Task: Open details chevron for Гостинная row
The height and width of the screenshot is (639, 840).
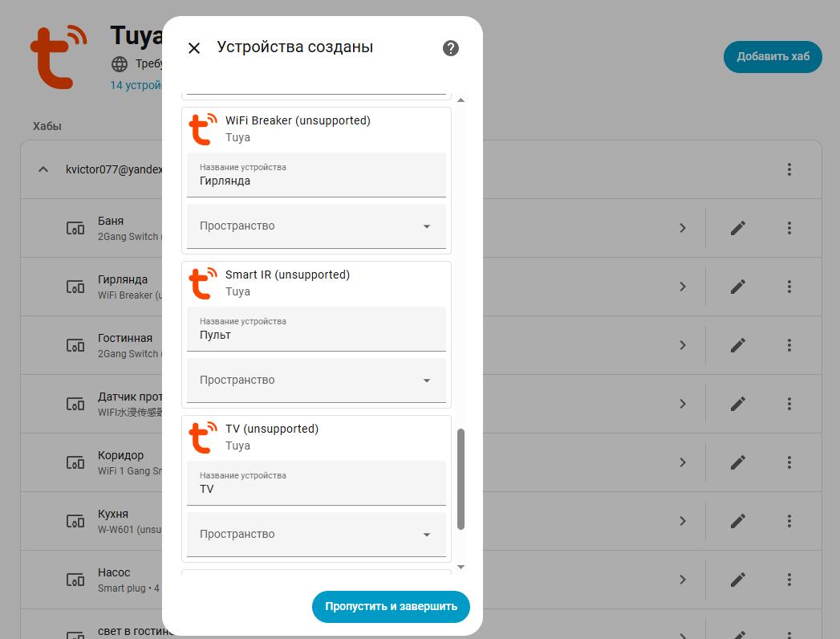Action: tap(683, 345)
